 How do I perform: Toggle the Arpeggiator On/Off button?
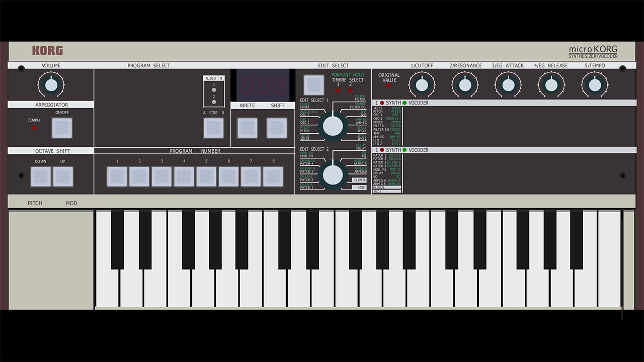pyautogui.click(x=62, y=128)
